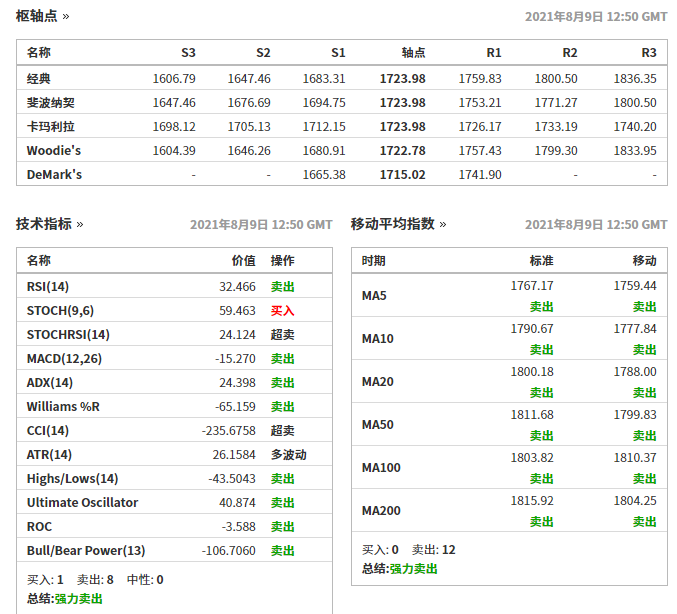Screen dimensions: 677x614
Task: Click the MA100 period label
Action: pos(381,468)
